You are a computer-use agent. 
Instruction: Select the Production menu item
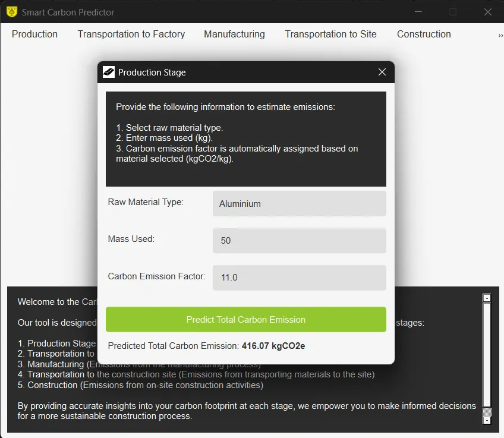tap(34, 34)
